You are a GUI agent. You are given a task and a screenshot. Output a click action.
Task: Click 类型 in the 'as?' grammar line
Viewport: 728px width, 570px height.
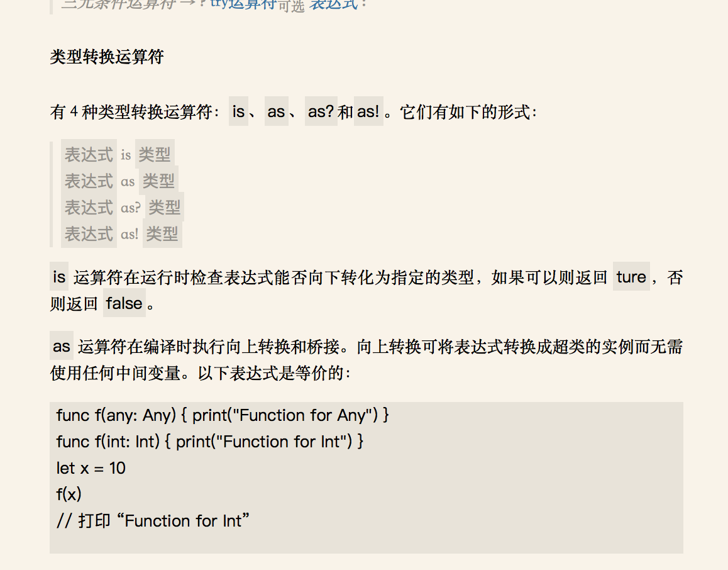tap(164, 207)
